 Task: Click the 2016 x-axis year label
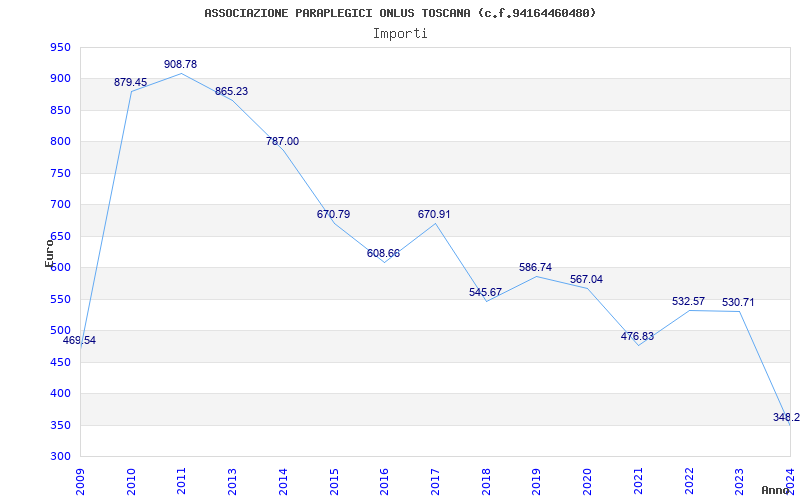(384, 481)
